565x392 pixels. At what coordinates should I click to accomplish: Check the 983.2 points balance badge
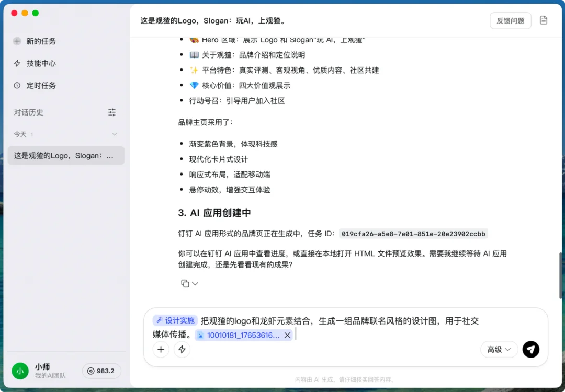(101, 371)
